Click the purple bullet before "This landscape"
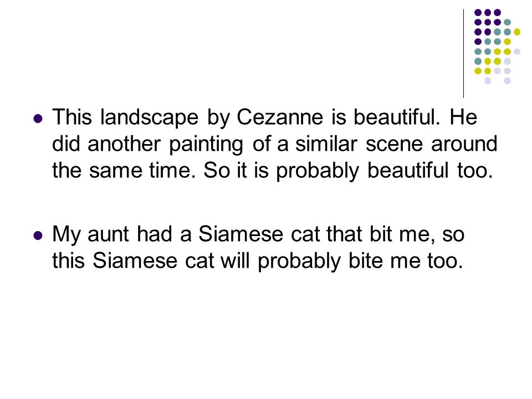532x399 pixels. click(38, 119)
